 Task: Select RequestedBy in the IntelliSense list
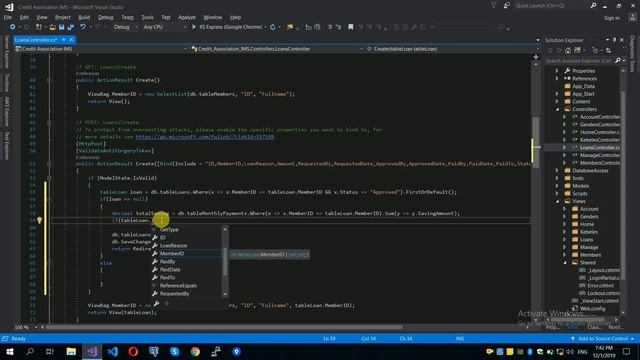pos(174,293)
